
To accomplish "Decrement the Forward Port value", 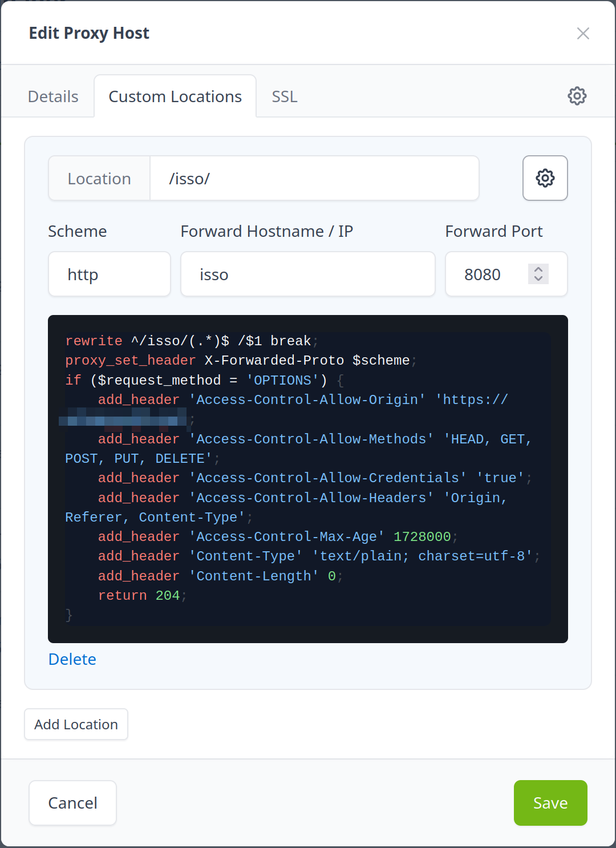I will coord(538,279).
